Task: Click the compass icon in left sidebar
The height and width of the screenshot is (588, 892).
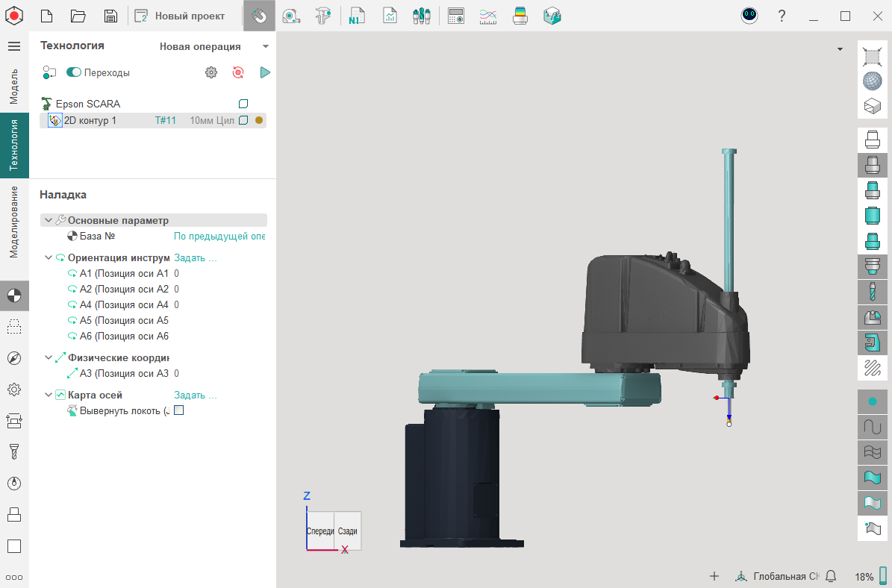Action: [x=13, y=358]
